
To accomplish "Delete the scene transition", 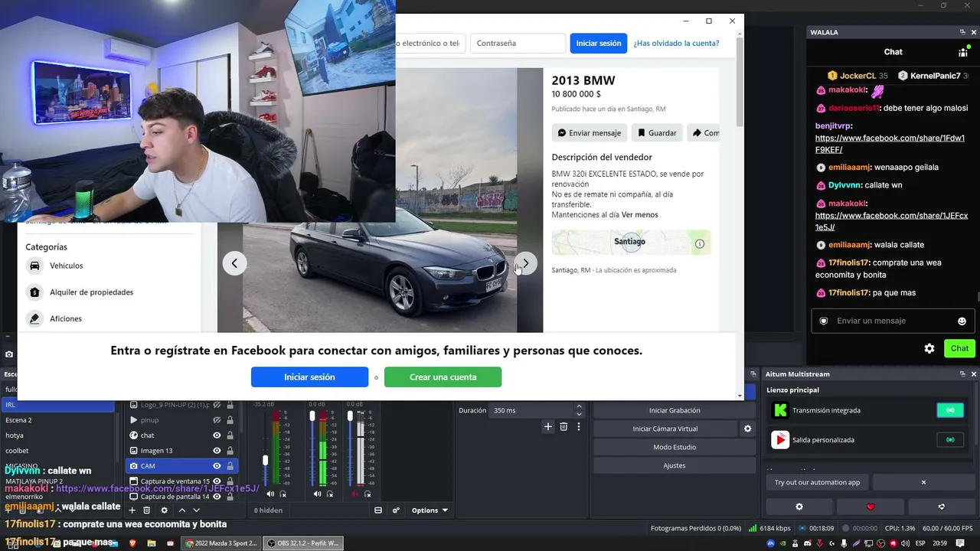I will pyautogui.click(x=563, y=427).
